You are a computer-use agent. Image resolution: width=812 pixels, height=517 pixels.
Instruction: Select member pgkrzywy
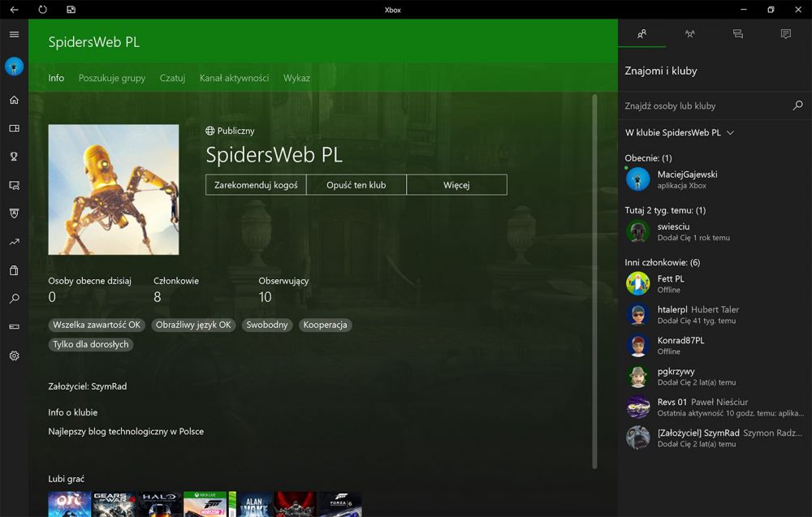pyautogui.click(x=715, y=377)
